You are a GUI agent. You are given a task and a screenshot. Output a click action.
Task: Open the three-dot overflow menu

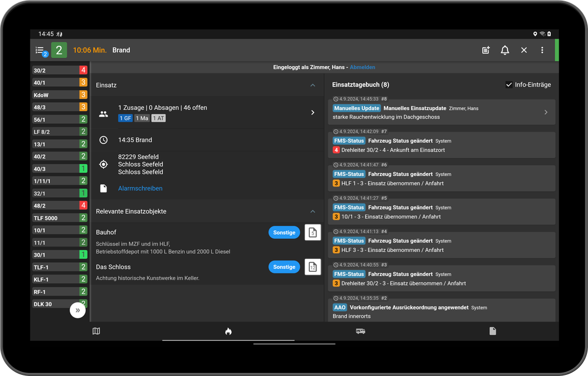(542, 50)
